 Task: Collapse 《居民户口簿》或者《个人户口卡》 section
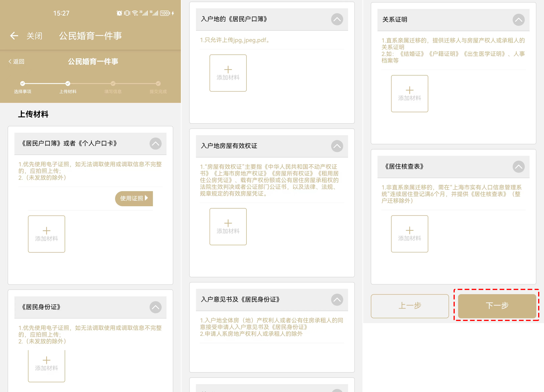[155, 144]
